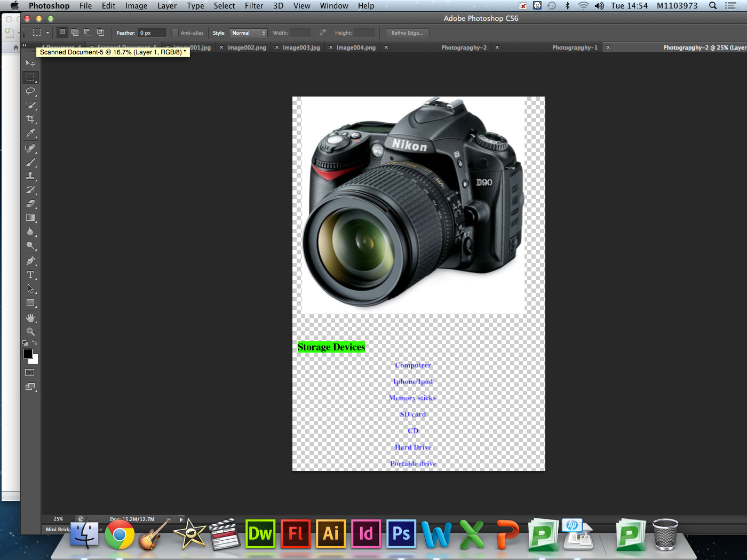Swap foreground and background colors
Screen dimensions: 747x560
point(35,342)
